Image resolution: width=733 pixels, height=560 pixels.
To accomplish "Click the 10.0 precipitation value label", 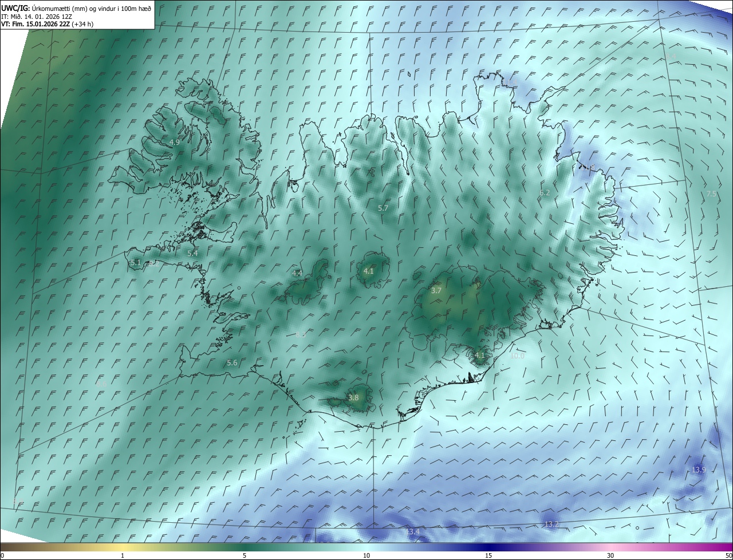I will [517, 356].
